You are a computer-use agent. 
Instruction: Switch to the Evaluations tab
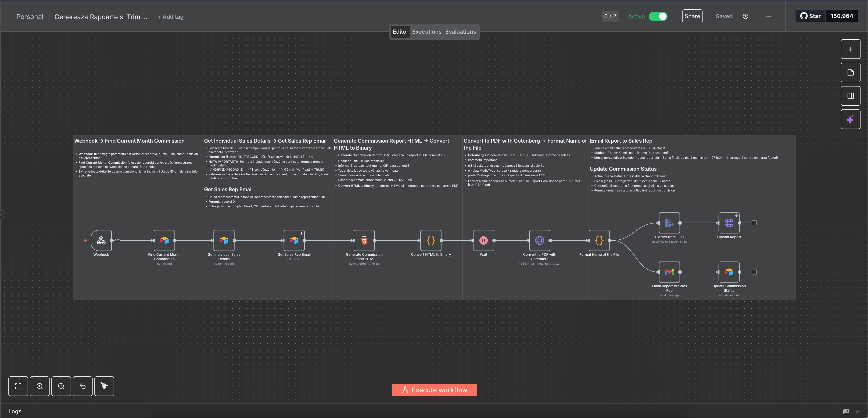(460, 32)
